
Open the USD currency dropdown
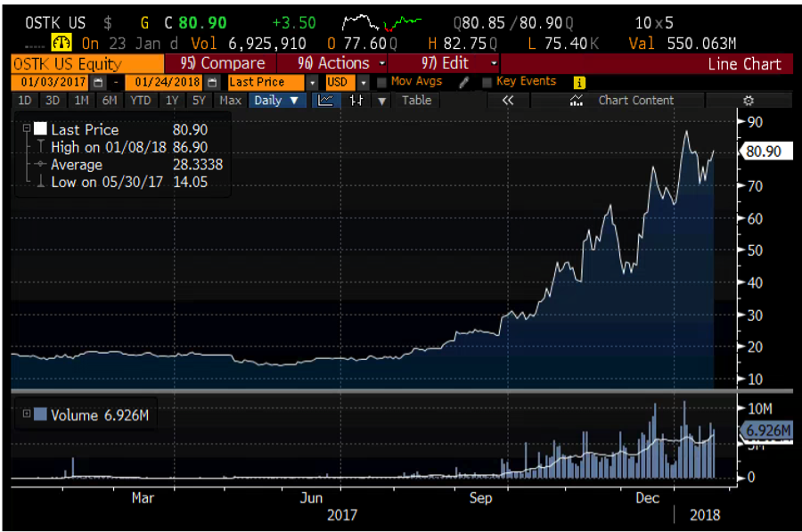coord(364,82)
